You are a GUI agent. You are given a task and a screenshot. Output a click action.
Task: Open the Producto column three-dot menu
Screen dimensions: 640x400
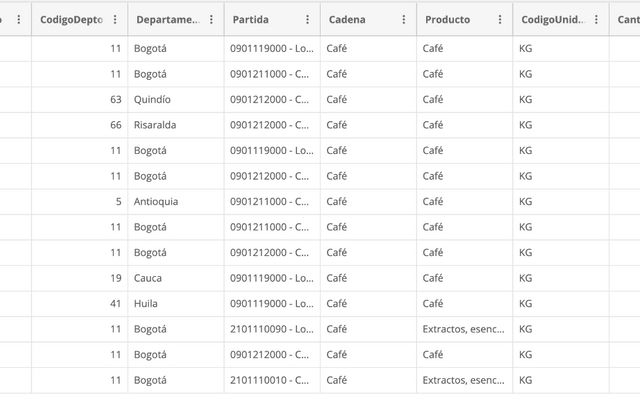tap(499, 20)
